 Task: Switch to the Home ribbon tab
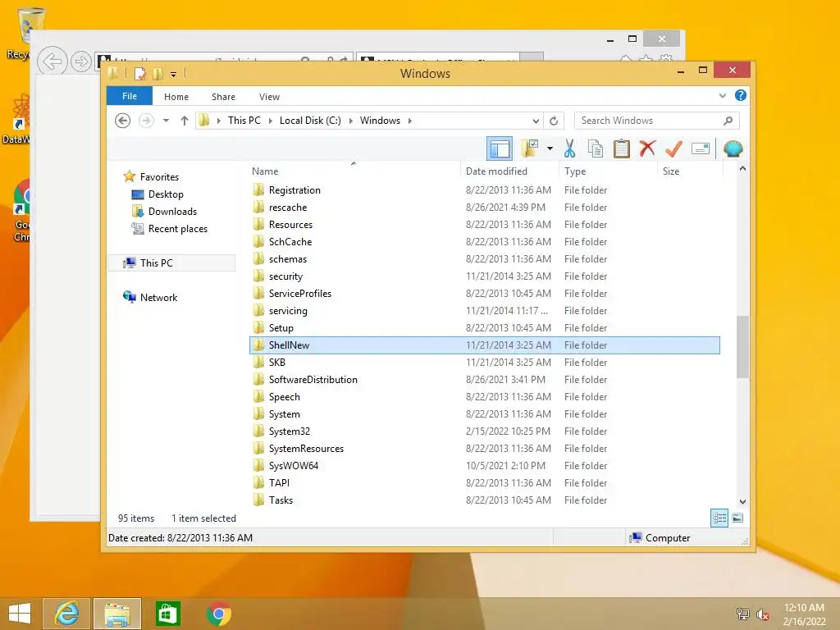(176, 97)
